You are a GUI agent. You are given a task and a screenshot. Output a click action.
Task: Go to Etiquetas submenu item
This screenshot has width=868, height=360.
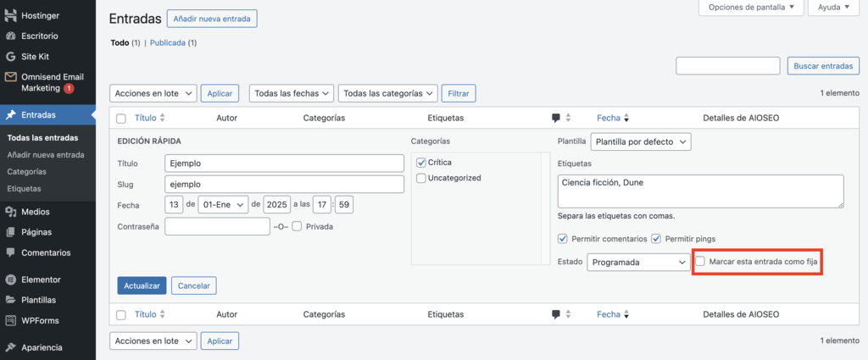pyautogui.click(x=24, y=189)
